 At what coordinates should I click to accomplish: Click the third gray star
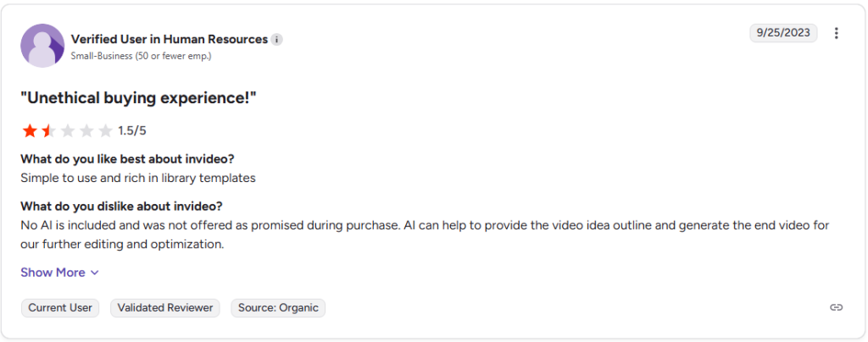pyautogui.click(x=67, y=130)
